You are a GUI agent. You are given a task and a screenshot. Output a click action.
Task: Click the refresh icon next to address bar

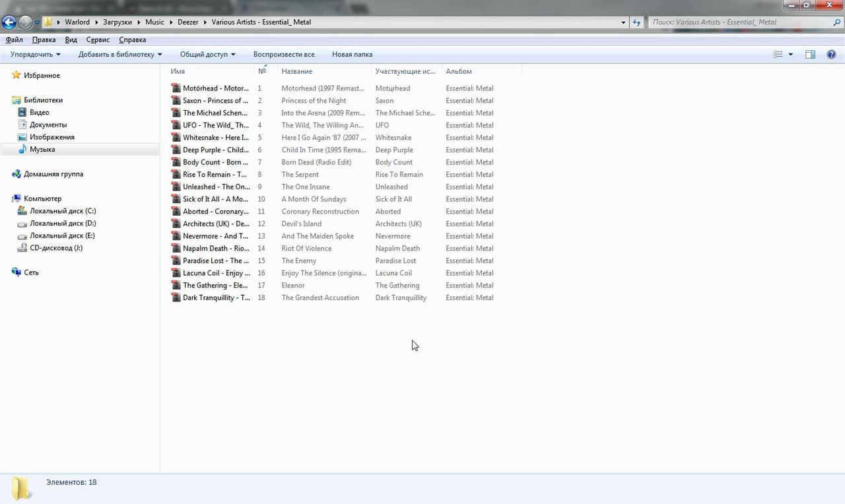click(x=636, y=22)
